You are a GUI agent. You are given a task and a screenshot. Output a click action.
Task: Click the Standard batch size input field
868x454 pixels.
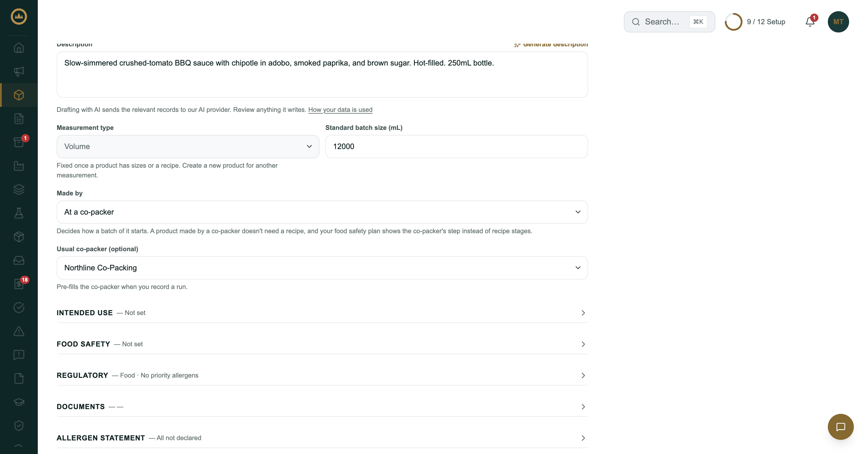(x=456, y=146)
